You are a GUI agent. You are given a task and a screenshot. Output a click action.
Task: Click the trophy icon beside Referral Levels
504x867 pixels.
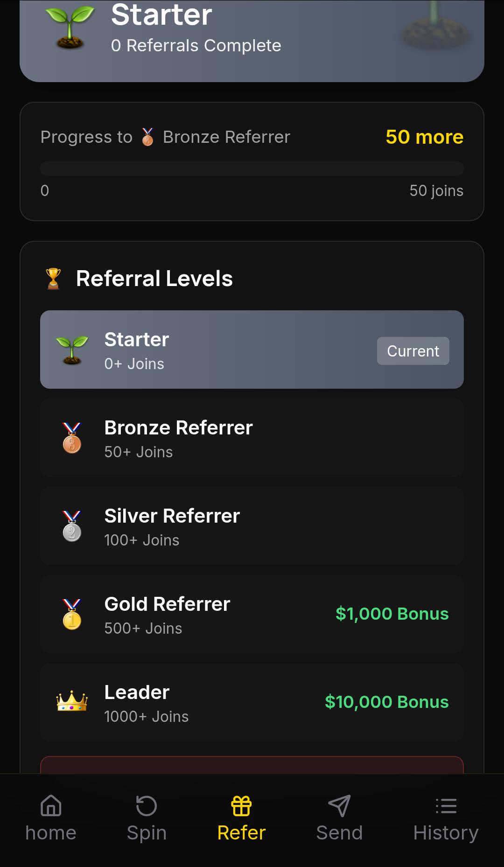point(54,279)
